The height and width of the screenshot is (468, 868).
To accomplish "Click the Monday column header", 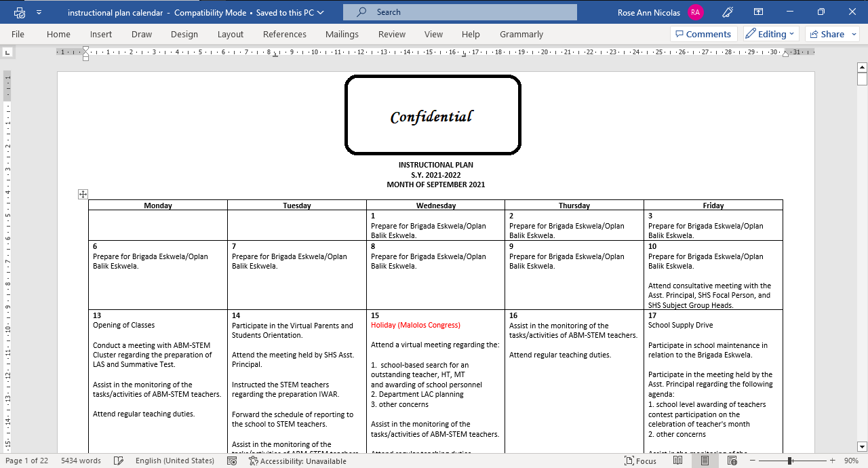I will tap(158, 206).
